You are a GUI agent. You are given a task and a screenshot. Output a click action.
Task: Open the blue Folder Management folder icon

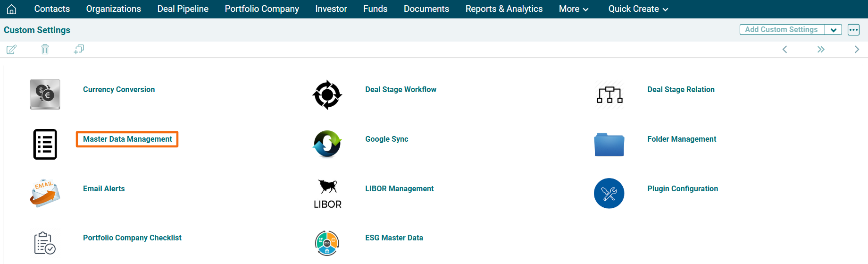(x=609, y=144)
